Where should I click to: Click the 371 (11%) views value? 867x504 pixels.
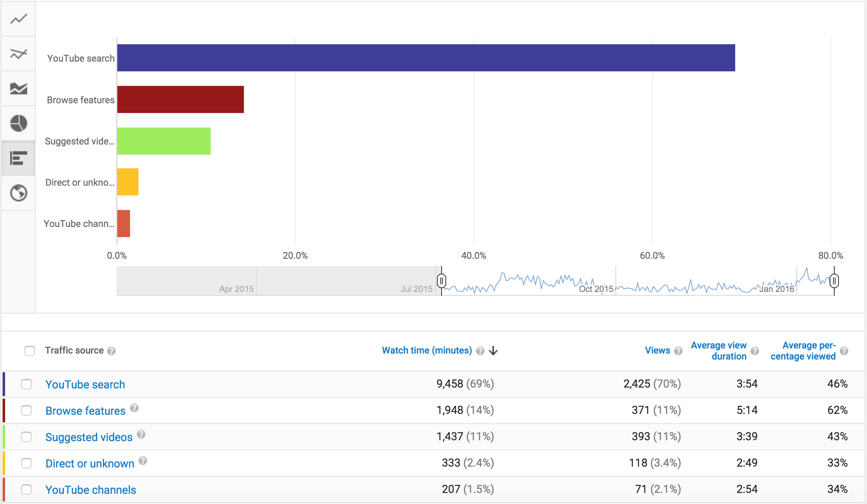(x=656, y=410)
